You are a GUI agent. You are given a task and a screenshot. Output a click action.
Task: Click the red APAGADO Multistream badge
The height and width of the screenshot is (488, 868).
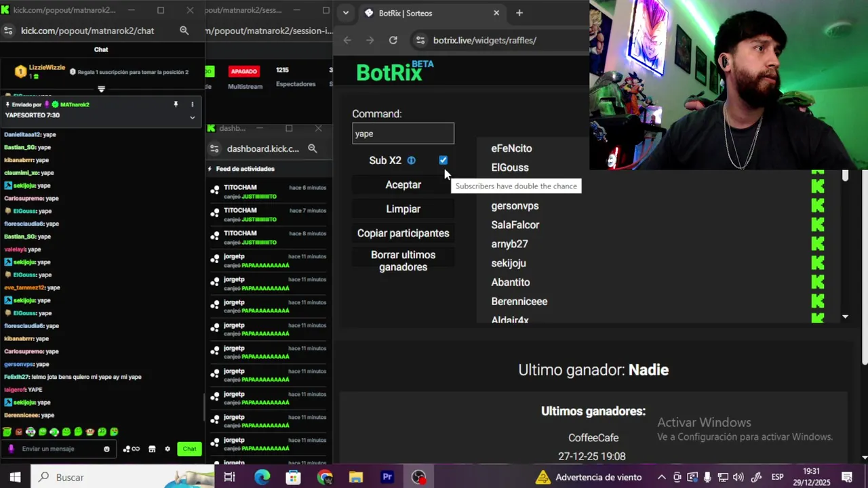(x=243, y=71)
